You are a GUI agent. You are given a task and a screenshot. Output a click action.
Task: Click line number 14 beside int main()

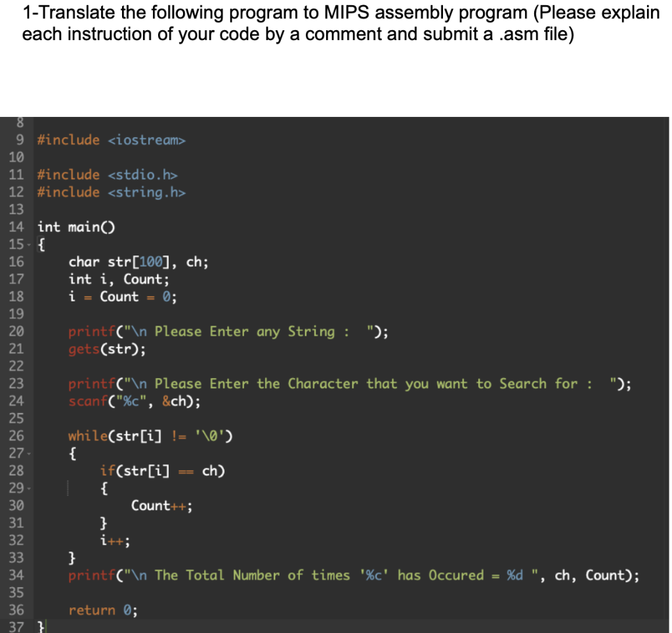(x=16, y=227)
